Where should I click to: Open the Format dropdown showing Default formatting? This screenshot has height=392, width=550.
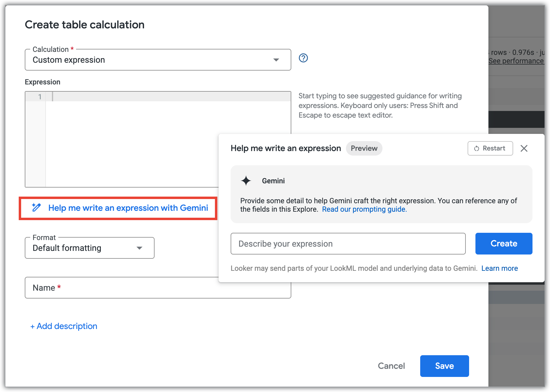89,248
